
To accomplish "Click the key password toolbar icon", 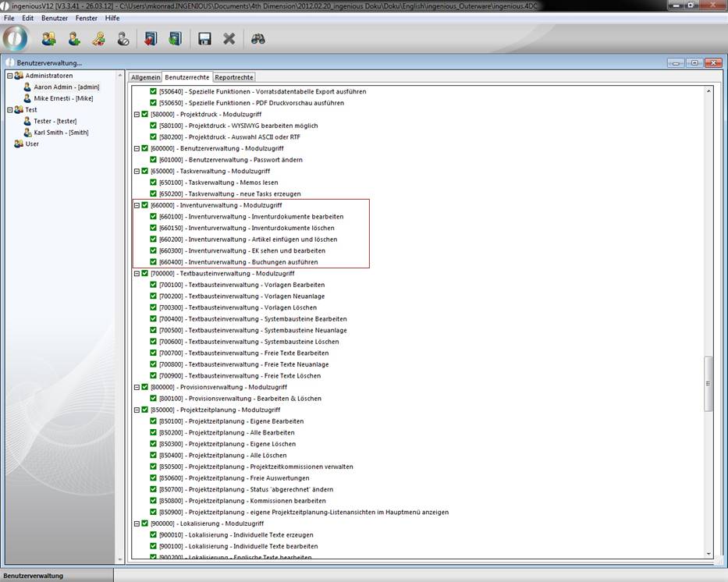I will pos(98,38).
